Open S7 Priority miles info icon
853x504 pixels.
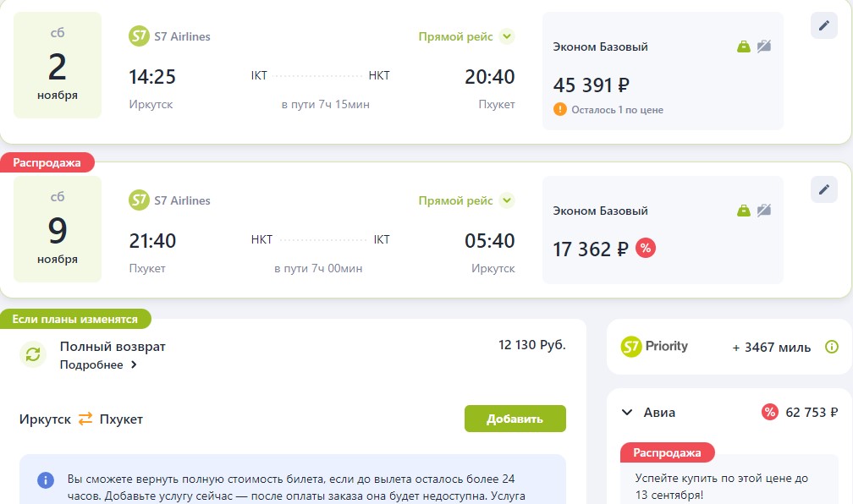point(831,347)
